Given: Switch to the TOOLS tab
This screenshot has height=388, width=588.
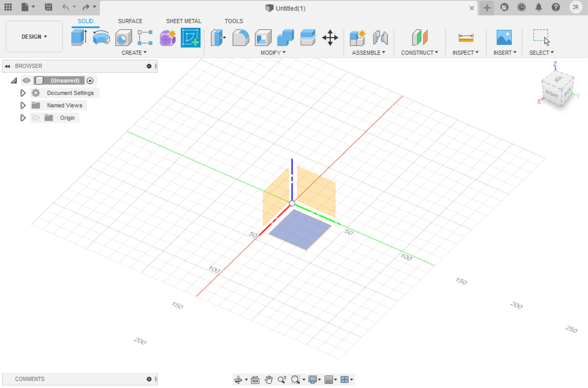Looking at the screenshot, I should coord(234,21).
